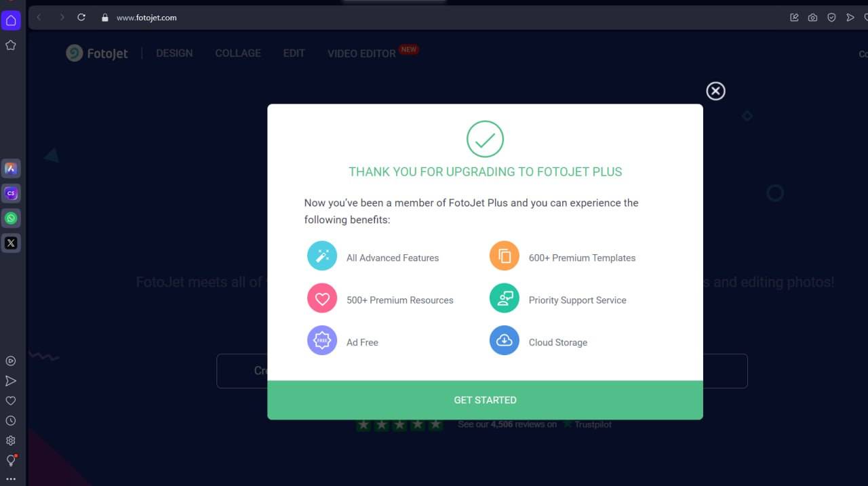This screenshot has height=486, width=868.
Task: Open X (Twitter) in the browser sidebar
Action: [11, 243]
